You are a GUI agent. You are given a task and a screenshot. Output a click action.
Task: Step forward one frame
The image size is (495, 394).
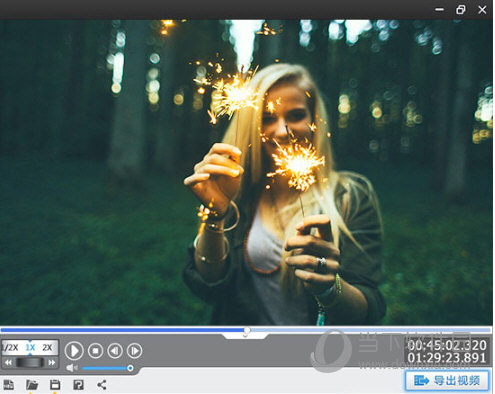click(x=135, y=351)
